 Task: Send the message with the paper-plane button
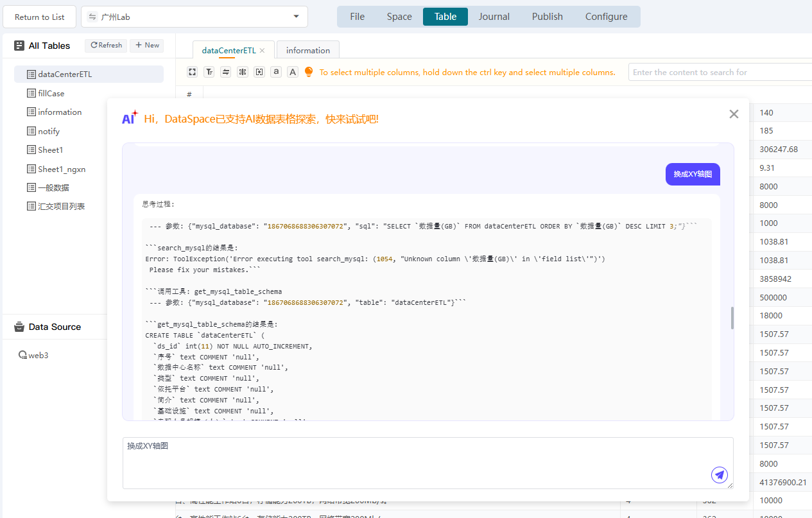coord(720,475)
